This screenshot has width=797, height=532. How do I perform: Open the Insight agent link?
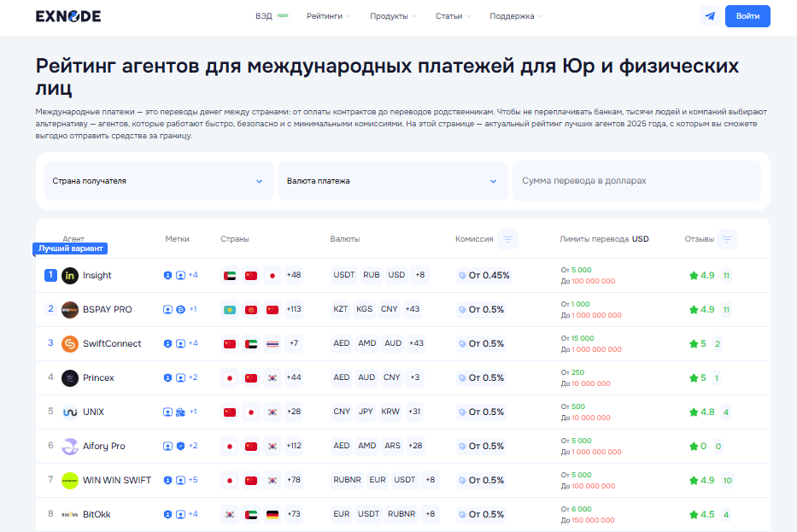97,276
